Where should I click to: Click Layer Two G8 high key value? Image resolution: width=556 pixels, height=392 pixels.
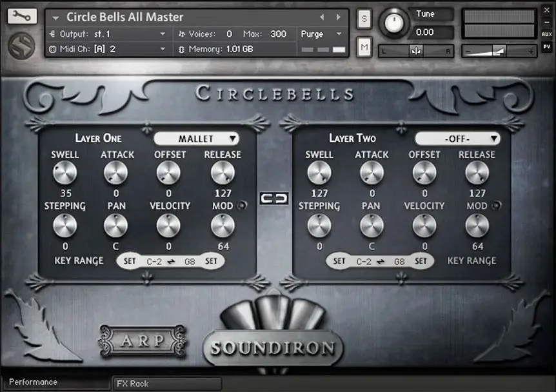(x=399, y=262)
